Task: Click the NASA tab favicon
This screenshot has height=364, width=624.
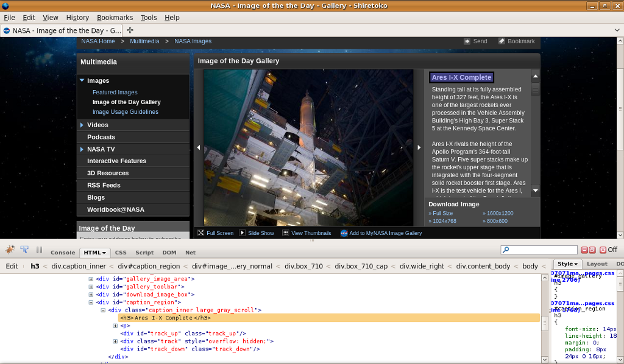Action: tap(7, 30)
